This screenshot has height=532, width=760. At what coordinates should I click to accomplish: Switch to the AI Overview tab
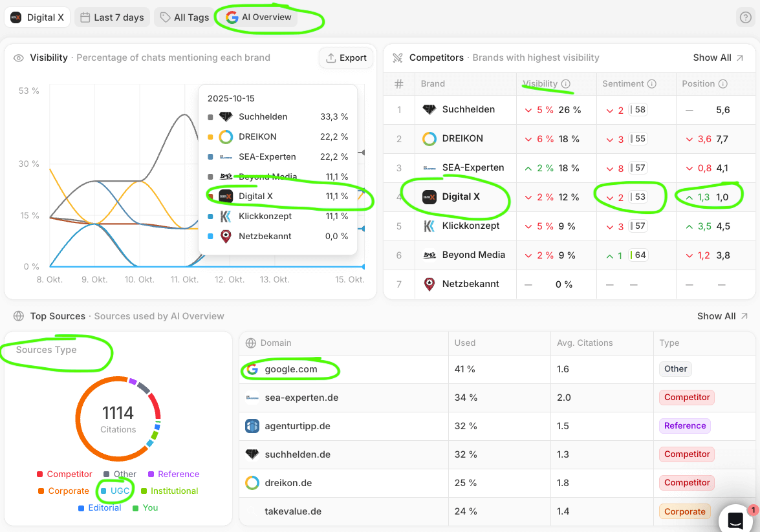tap(261, 17)
